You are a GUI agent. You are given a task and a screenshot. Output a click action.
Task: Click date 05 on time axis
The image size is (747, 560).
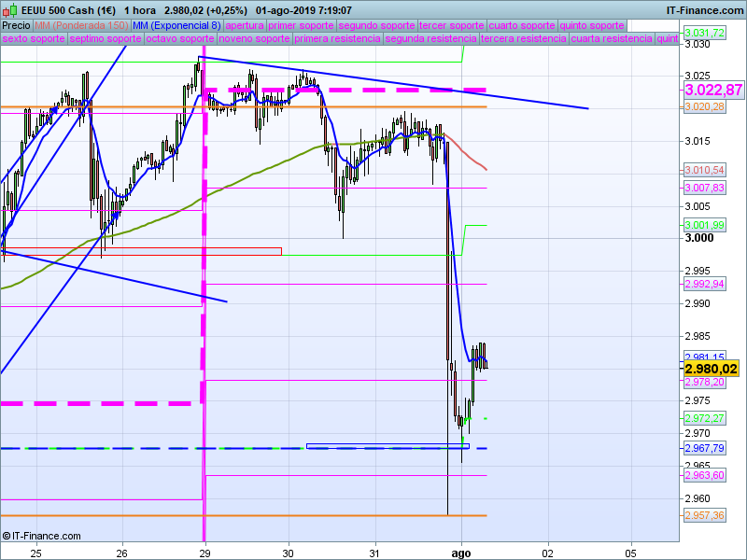click(x=631, y=553)
